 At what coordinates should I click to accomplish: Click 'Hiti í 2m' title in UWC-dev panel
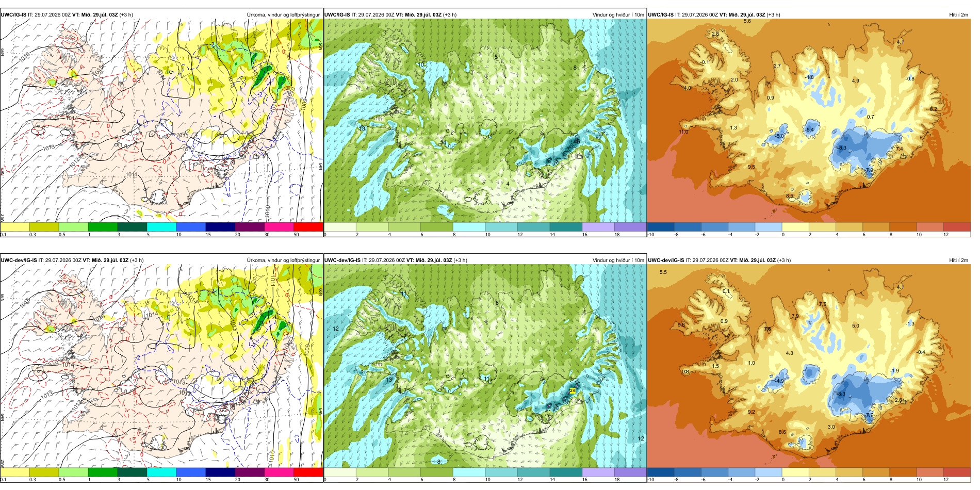point(958,260)
